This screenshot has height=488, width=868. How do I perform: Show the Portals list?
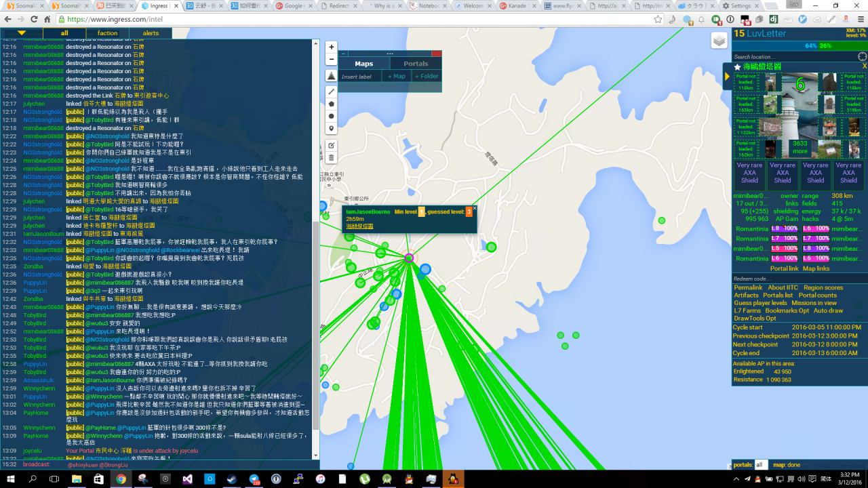[778, 296]
